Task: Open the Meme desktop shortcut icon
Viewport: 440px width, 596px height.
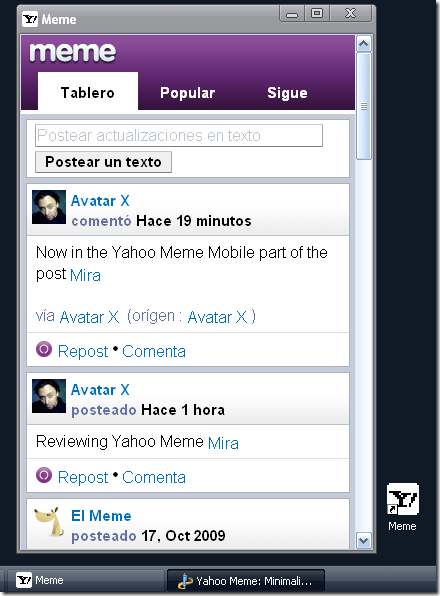Action: (x=402, y=499)
